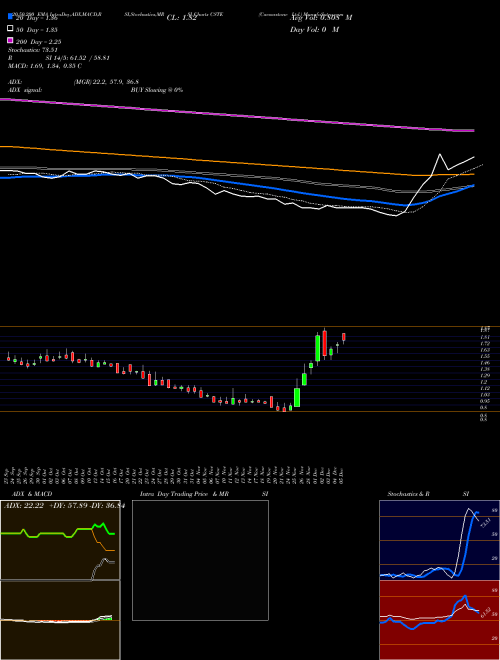Click the 'Intra Day Trading Price & MR' title
500x660 pixels.
click(x=184, y=494)
